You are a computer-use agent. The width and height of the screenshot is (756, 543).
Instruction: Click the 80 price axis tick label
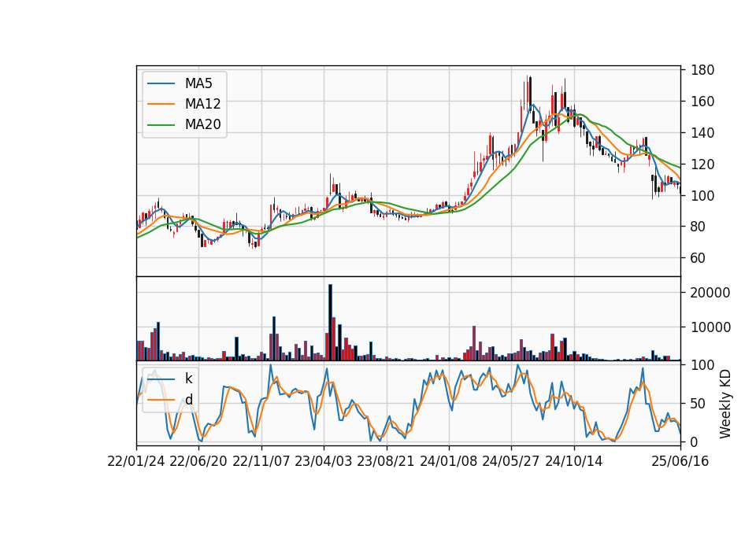(x=699, y=227)
